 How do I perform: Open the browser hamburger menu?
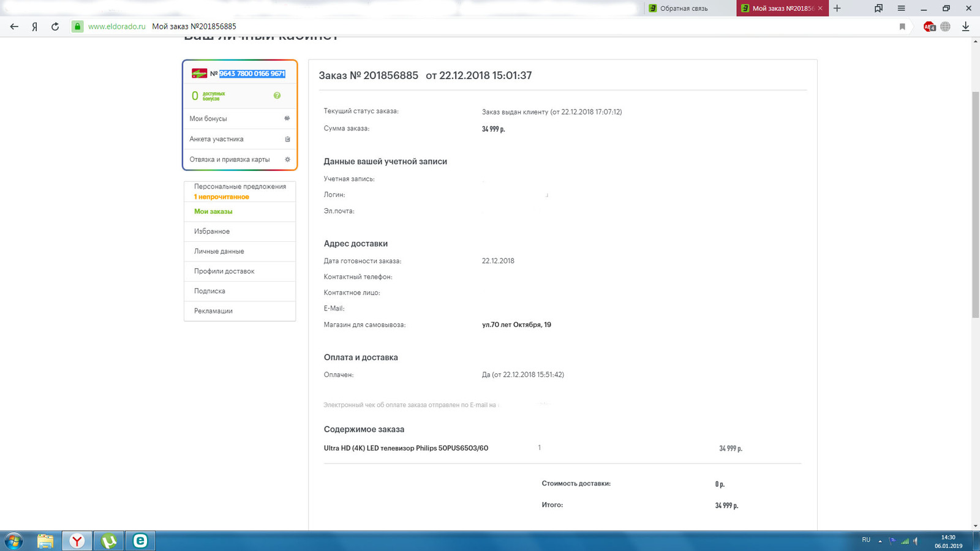(901, 8)
